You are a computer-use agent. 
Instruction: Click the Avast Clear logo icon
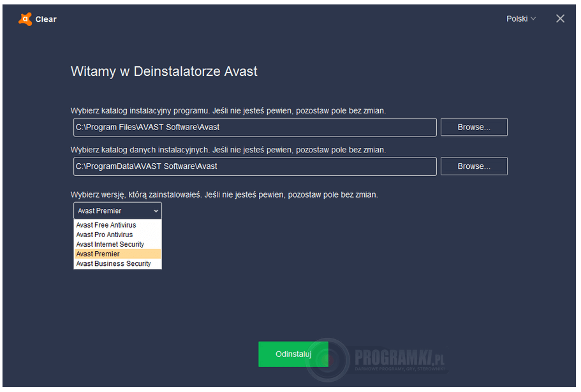pyautogui.click(x=26, y=19)
